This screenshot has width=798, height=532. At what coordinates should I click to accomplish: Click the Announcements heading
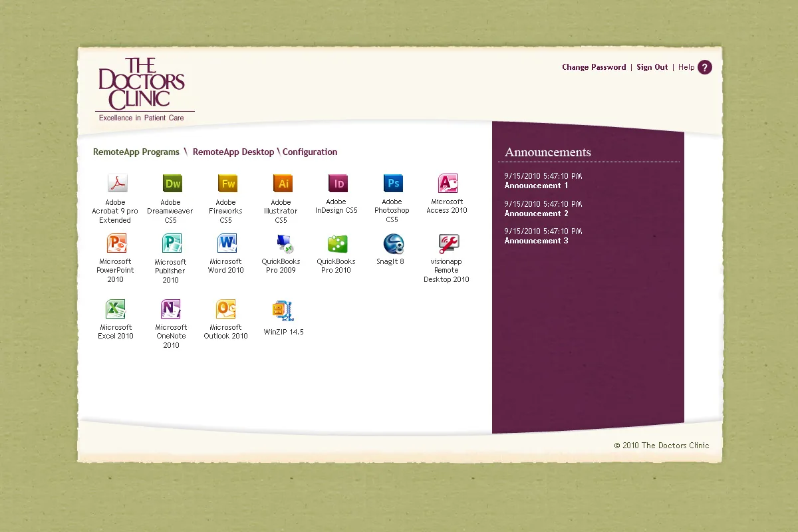click(548, 152)
